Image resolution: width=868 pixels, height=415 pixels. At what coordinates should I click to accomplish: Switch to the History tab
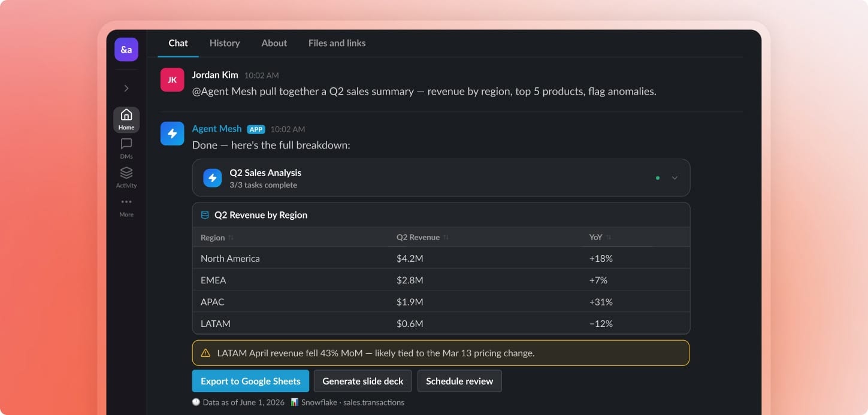[225, 43]
